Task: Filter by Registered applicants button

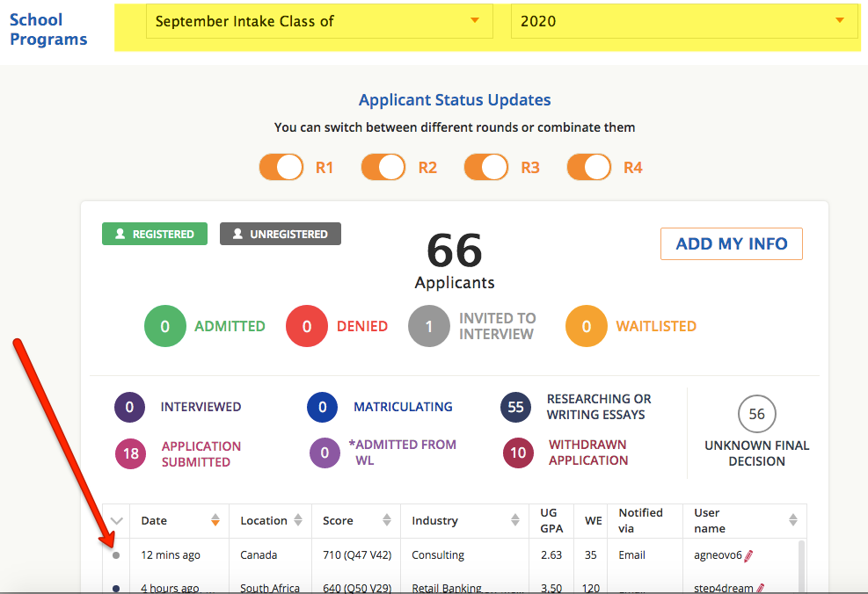Action: (155, 234)
